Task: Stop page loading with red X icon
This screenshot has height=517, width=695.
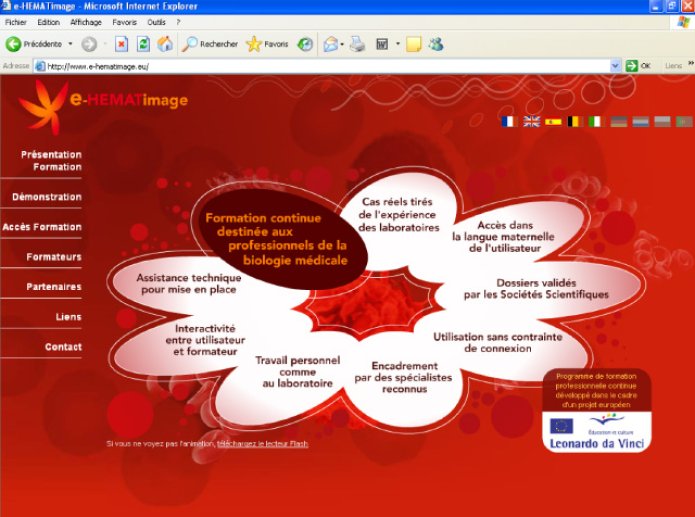Action: [x=121, y=44]
